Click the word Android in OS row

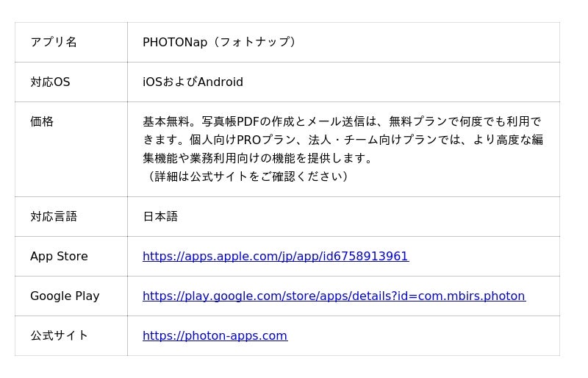(220, 82)
